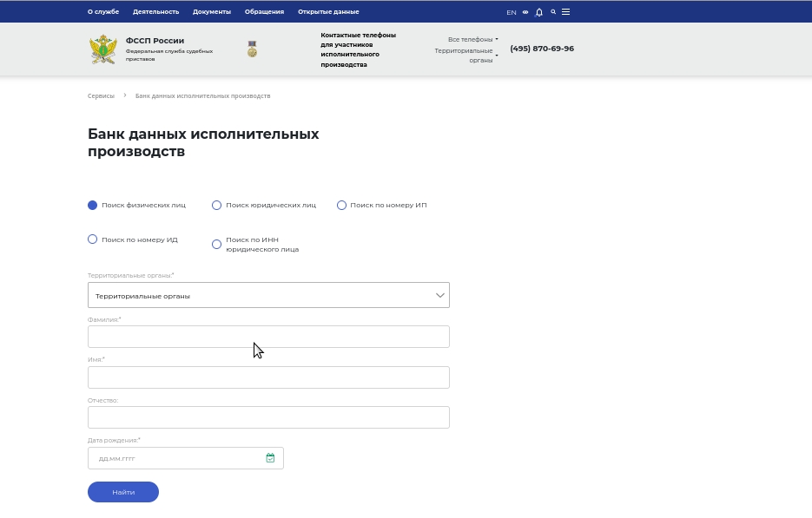Viewport: 812px width, 518px height.
Task: Click the medal award icon in header
Action: [252, 49]
